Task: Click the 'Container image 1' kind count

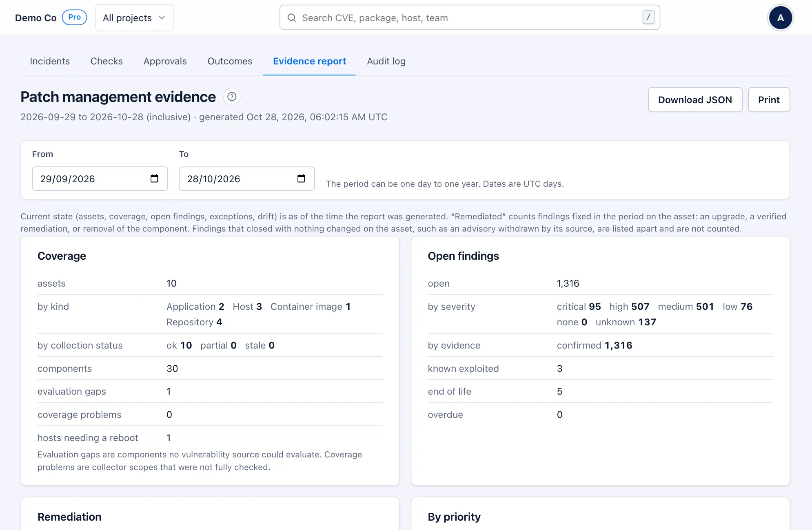Action: pos(311,307)
